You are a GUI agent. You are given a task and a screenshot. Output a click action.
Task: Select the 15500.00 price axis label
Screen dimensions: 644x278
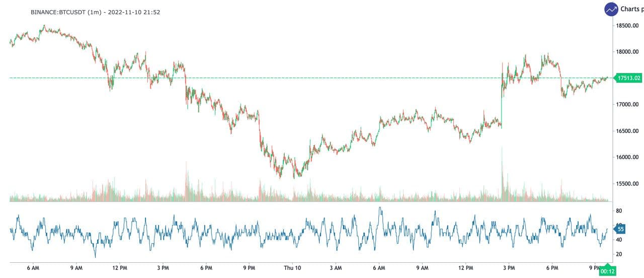point(629,184)
